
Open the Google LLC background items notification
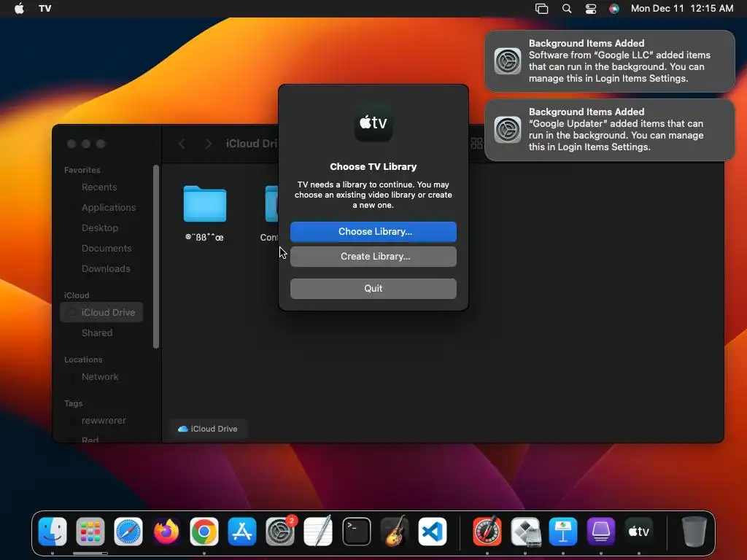609,61
